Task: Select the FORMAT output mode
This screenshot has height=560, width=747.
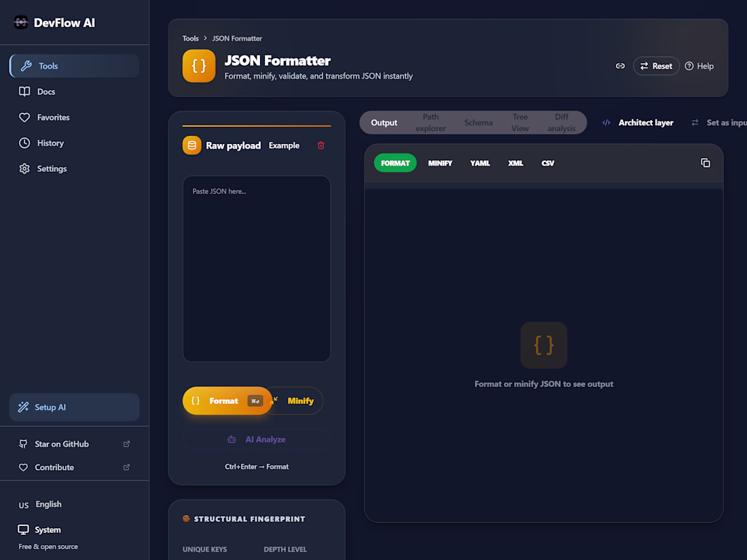Action: 395,163
